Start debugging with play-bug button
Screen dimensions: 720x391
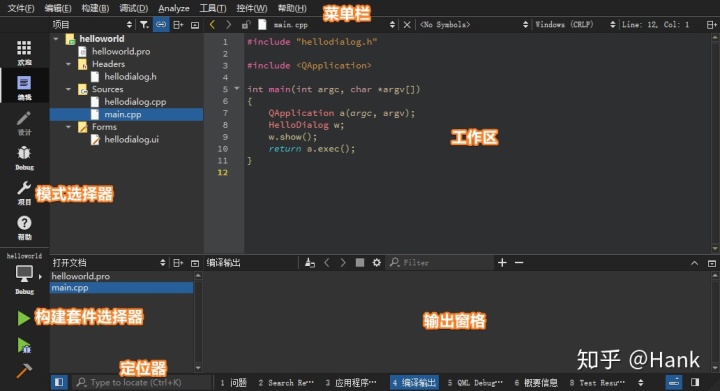tap(24, 345)
